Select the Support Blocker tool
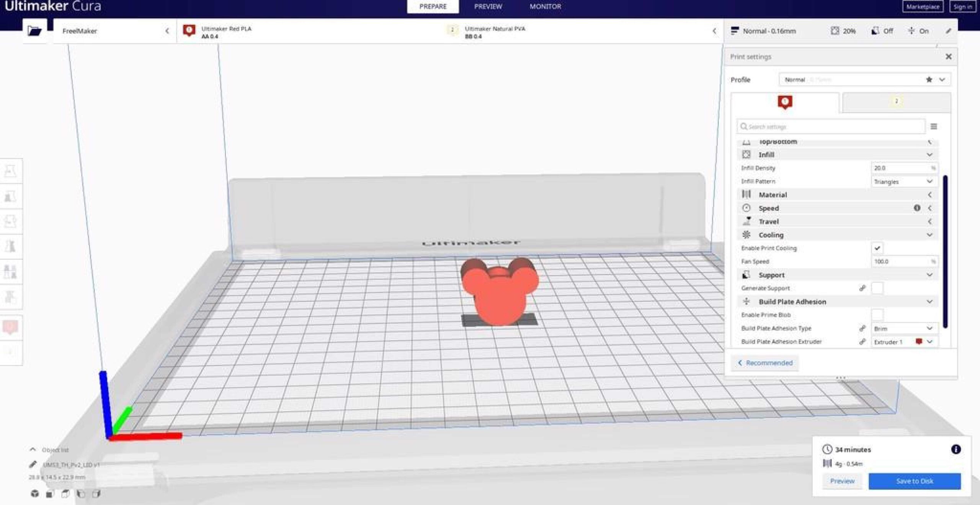 pos(11,297)
